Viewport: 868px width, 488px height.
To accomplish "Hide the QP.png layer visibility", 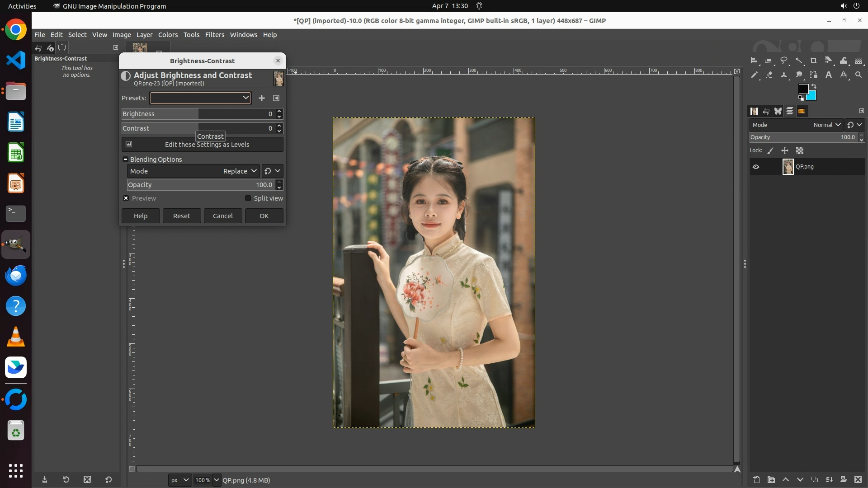I will pyautogui.click(x=756, y=167).
